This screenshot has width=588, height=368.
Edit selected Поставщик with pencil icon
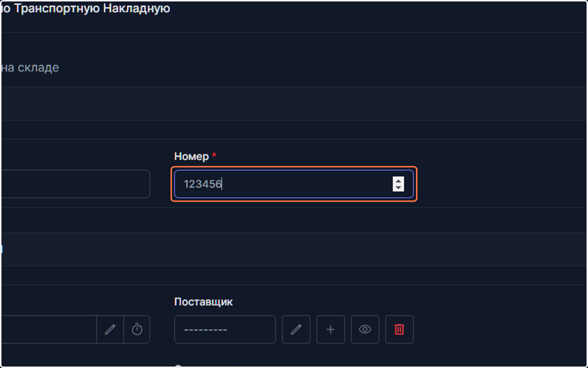coord(296,329)
